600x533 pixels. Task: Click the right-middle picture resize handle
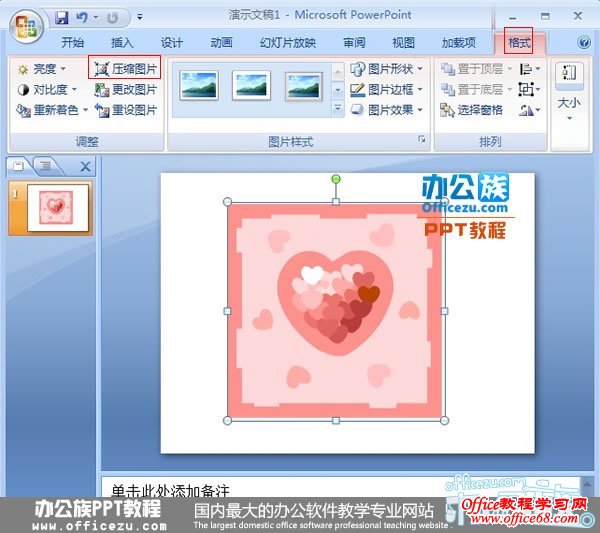click(444, 311)
